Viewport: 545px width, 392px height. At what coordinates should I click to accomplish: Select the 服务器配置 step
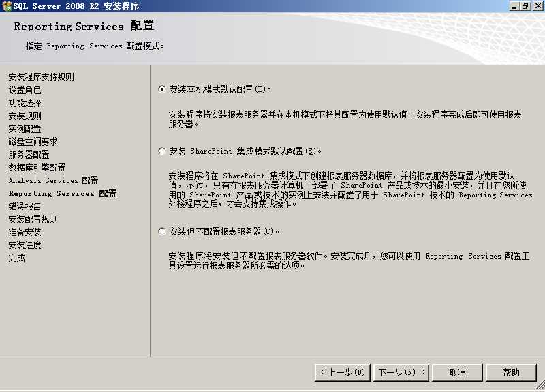pos(29,154)
